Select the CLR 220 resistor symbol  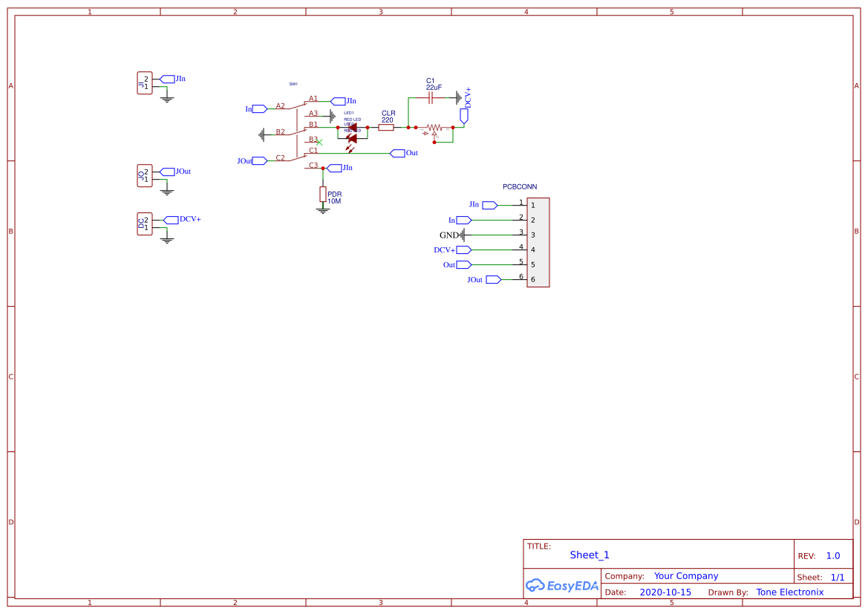[387, 127]
